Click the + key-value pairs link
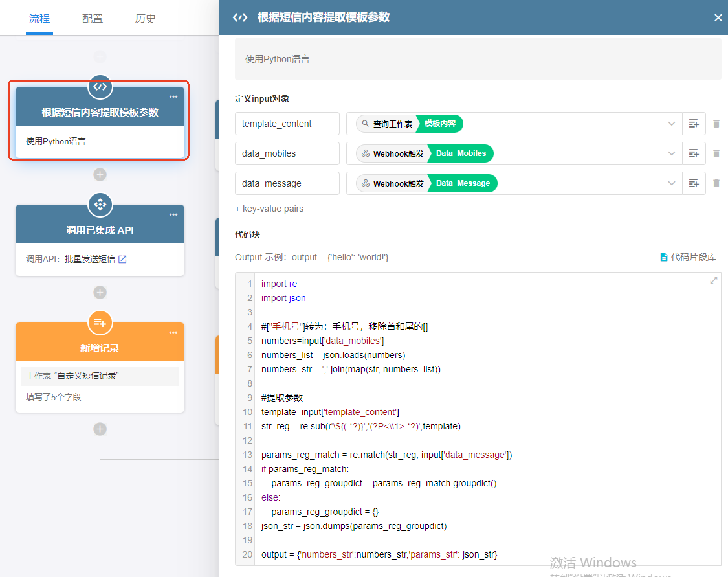This screenshot has height=577, width=728. (x=269, y=209)
